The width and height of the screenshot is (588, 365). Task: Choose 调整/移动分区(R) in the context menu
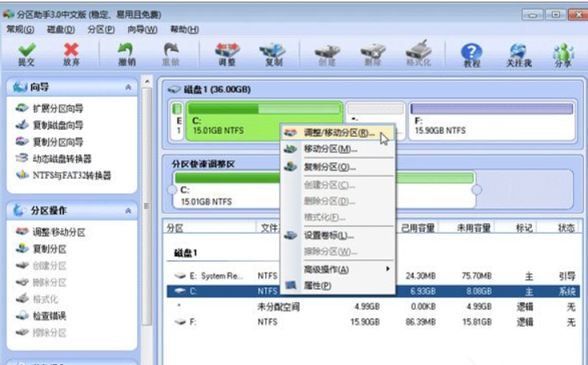click(337, 133)
